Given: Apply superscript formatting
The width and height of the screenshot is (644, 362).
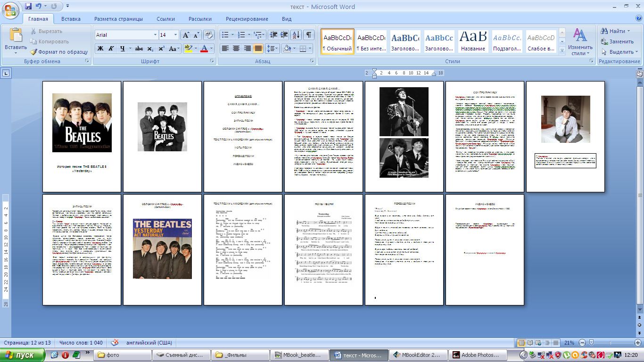Looking at the screenshot, I should (161, 49).
